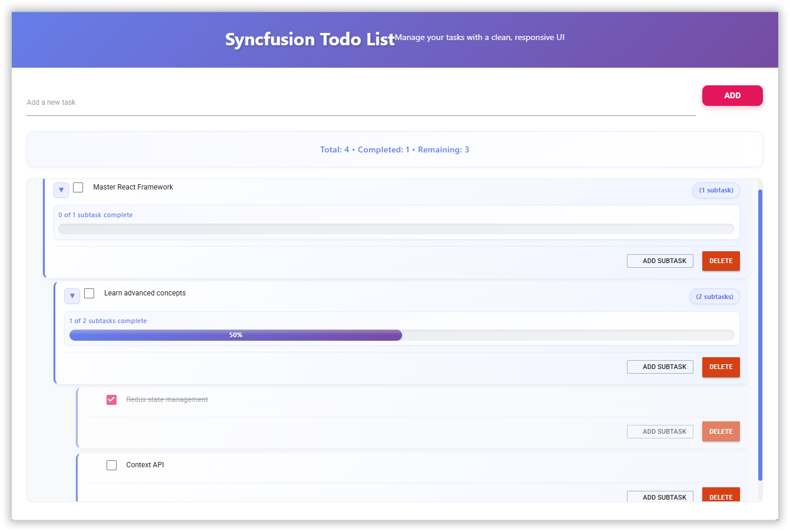The width and height of the screenshot is (790, 532).
Task: Add a subtask under Master React Framework
Action: (660, 261)
